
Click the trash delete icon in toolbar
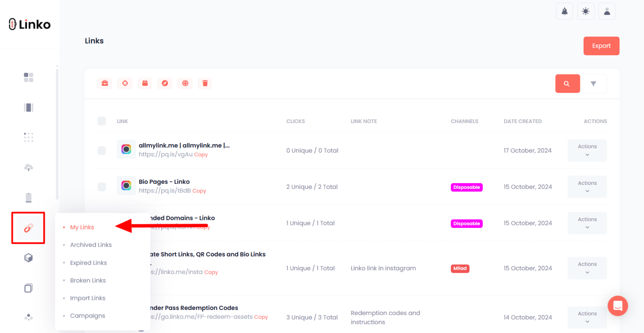[205, 83]
